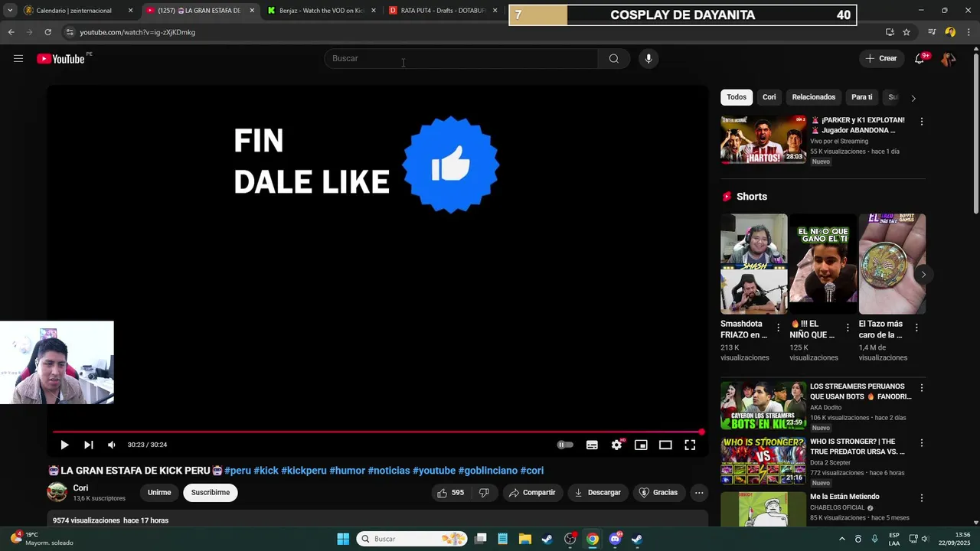
Task: Click the #kickperu hashtag
Action: coord(304,471)
